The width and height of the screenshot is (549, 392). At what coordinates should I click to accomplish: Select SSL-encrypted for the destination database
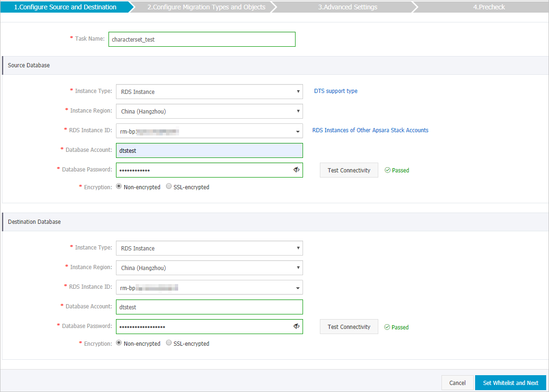(168, 342)
